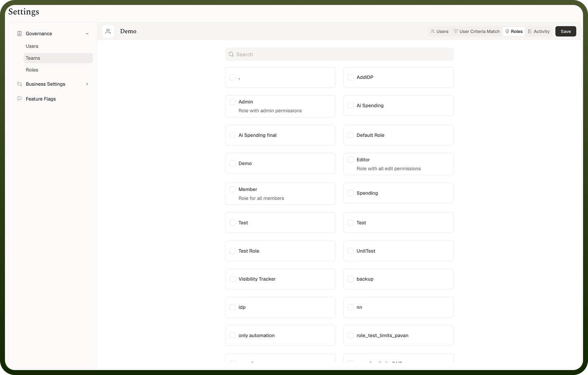This screenshot has height=375, width=588.
Task: Tick the Editor role checkbox
Action: [351, 159]
